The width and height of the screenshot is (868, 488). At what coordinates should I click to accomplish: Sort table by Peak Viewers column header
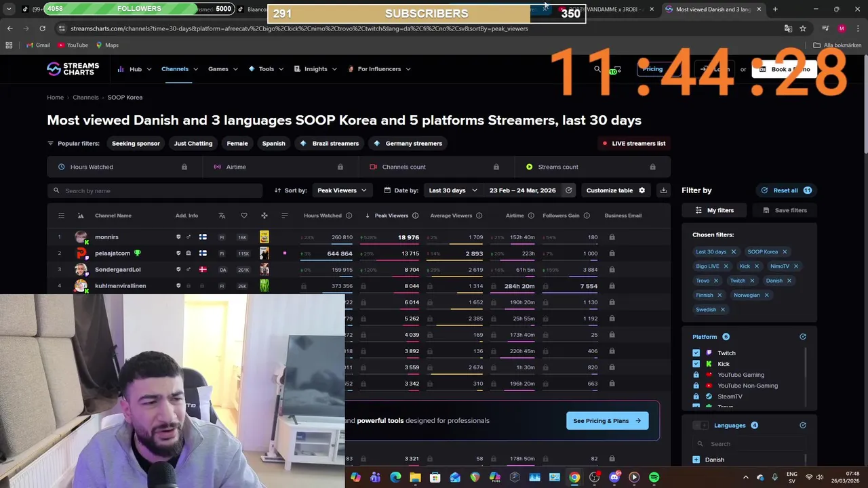391,216
